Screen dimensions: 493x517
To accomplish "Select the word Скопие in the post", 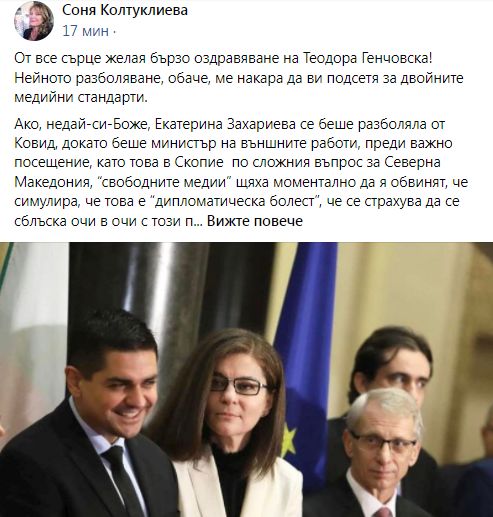I will click(x=199, y=163).
